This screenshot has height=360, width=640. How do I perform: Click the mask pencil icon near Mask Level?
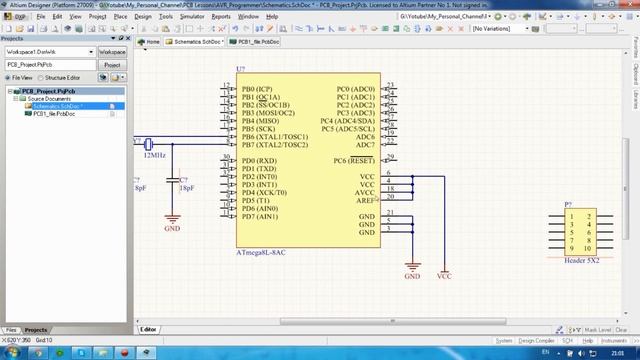559,330
